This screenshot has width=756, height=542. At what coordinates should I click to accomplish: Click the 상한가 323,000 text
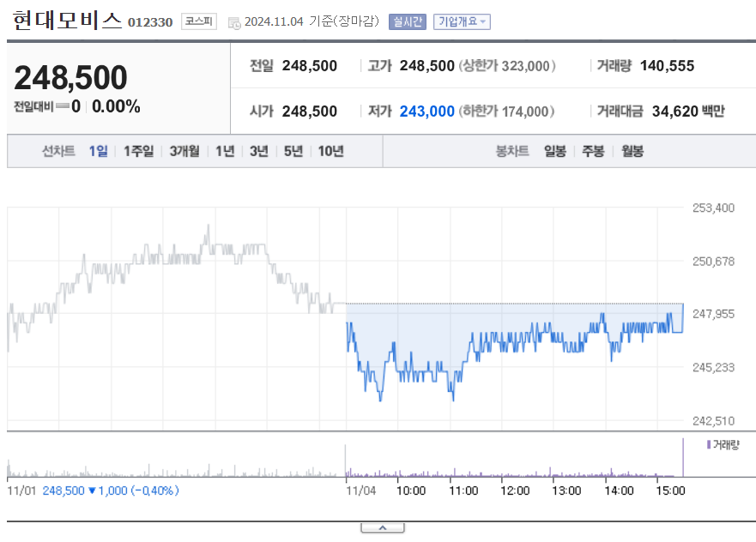(507, 65)
